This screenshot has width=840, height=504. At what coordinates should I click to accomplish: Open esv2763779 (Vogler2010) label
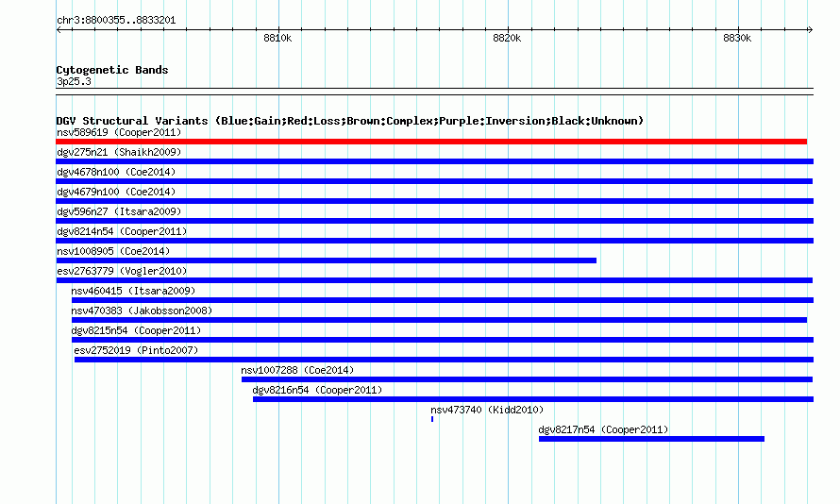(x=122, y=271)
